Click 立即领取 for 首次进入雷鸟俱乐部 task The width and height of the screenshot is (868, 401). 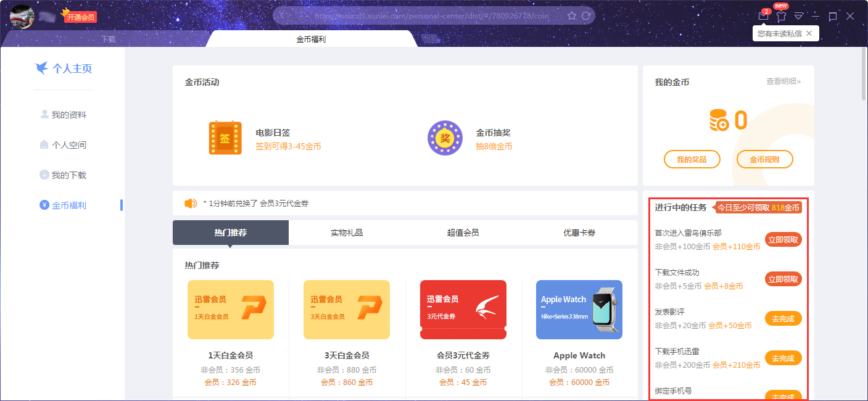point(783,239)
